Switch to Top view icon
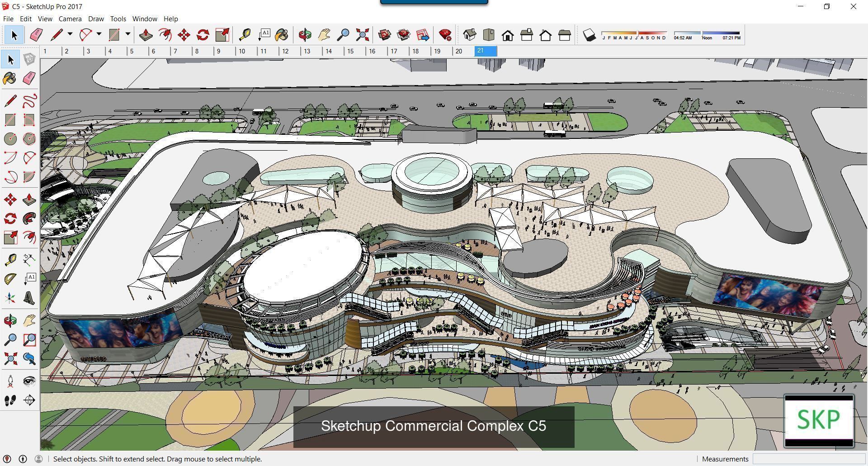 click(x=489, y=35)
